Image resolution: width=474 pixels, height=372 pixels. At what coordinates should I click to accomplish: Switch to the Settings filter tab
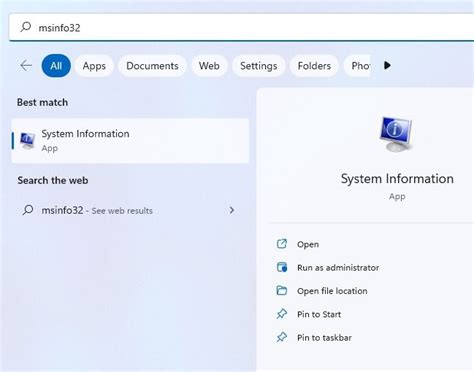[259, 66]
